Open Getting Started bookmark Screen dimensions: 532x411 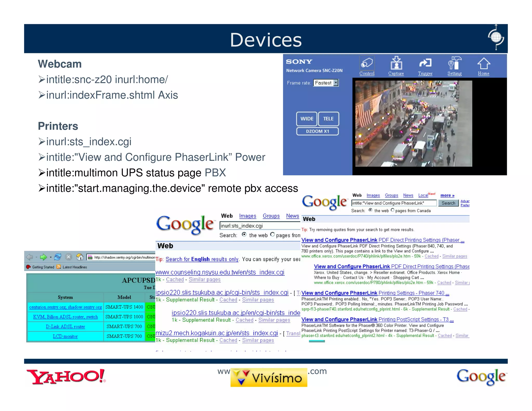[40, 267]
